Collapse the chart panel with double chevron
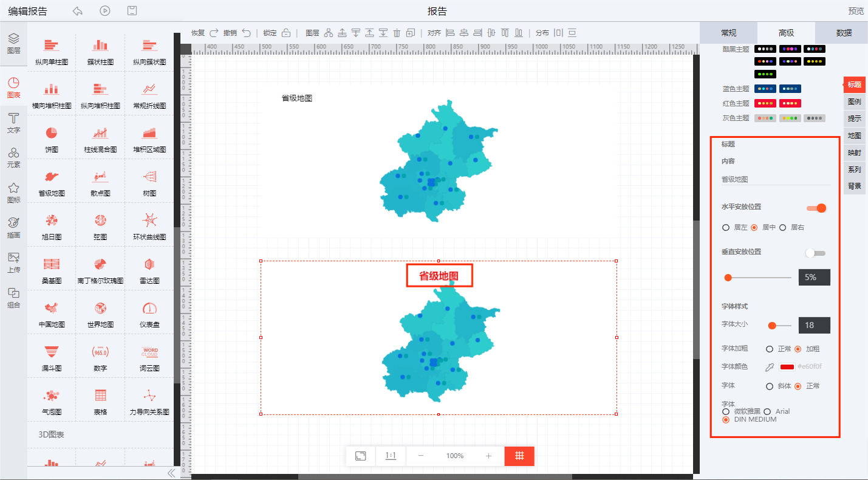 click(x=171, y=473)
